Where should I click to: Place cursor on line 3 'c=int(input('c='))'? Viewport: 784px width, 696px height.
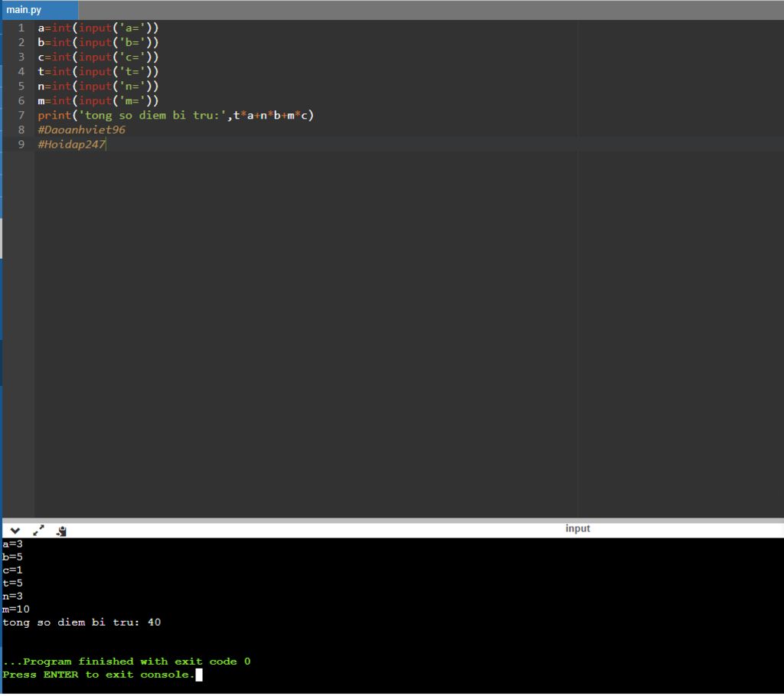tap(98, 57)
